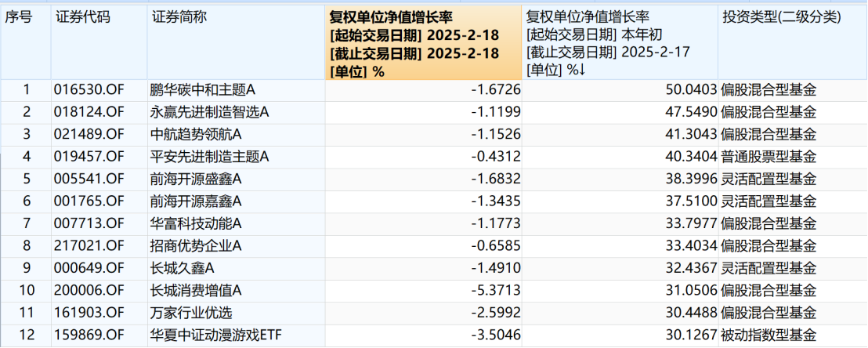Click the fund name 前海开源盛鑫A
The image size is (868, 348).
point(196,179)
